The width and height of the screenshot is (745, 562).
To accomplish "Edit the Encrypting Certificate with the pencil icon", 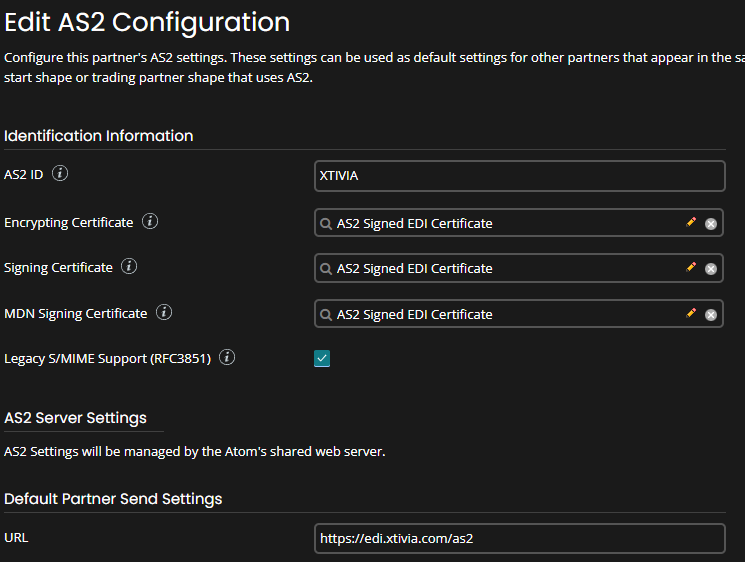I will click(x=691, y=222).
